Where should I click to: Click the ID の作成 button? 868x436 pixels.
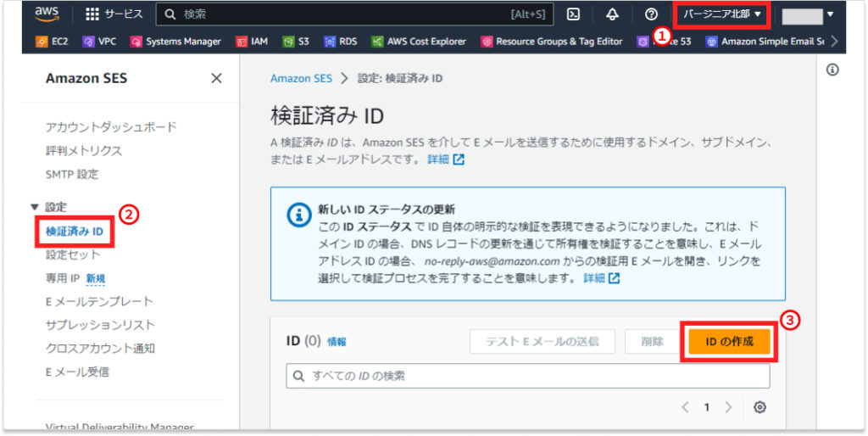tap(730, 341)
